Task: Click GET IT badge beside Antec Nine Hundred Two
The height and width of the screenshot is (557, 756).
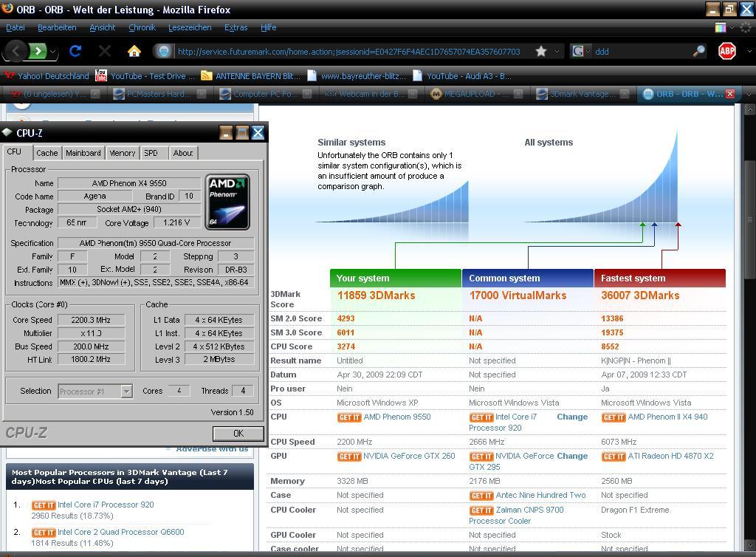Action: (x=481, y=495)
